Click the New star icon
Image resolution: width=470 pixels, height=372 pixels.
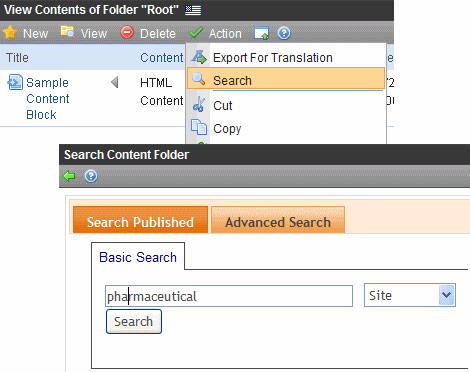pyautogui.click(x=10, y=33)
